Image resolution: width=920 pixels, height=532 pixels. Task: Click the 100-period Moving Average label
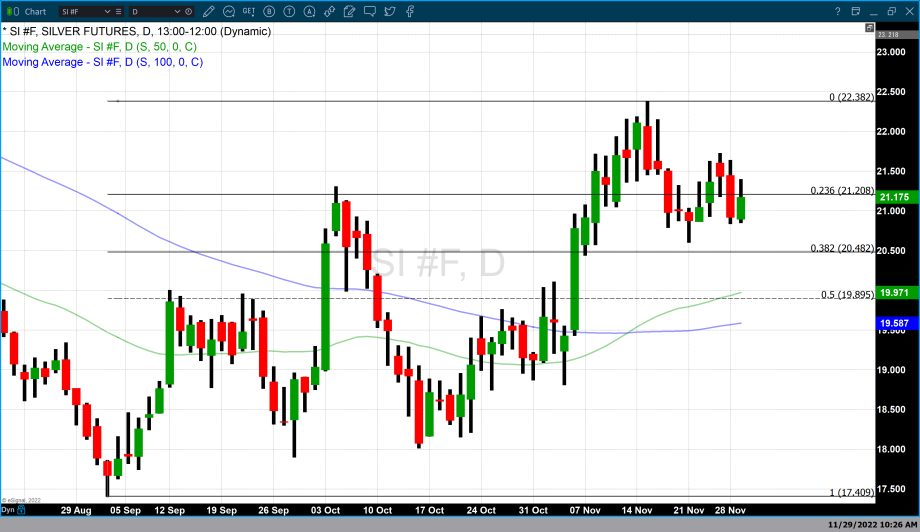coord(102,62)
